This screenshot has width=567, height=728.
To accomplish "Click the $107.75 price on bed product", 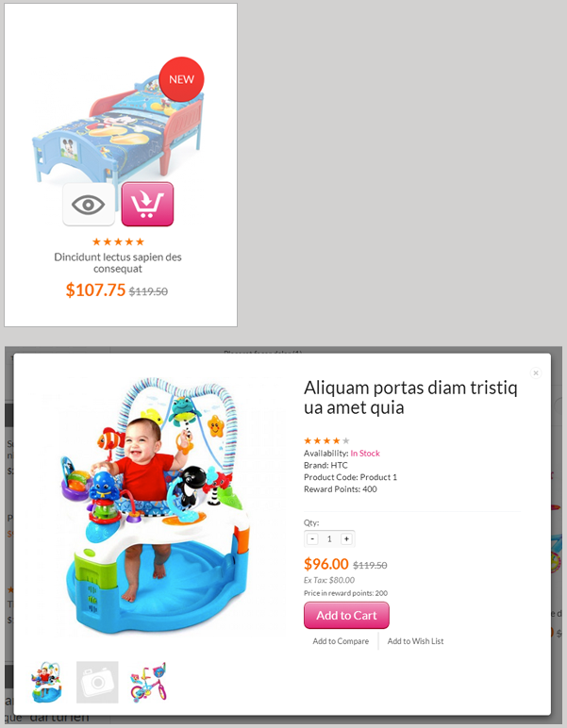I will (95, 290).
